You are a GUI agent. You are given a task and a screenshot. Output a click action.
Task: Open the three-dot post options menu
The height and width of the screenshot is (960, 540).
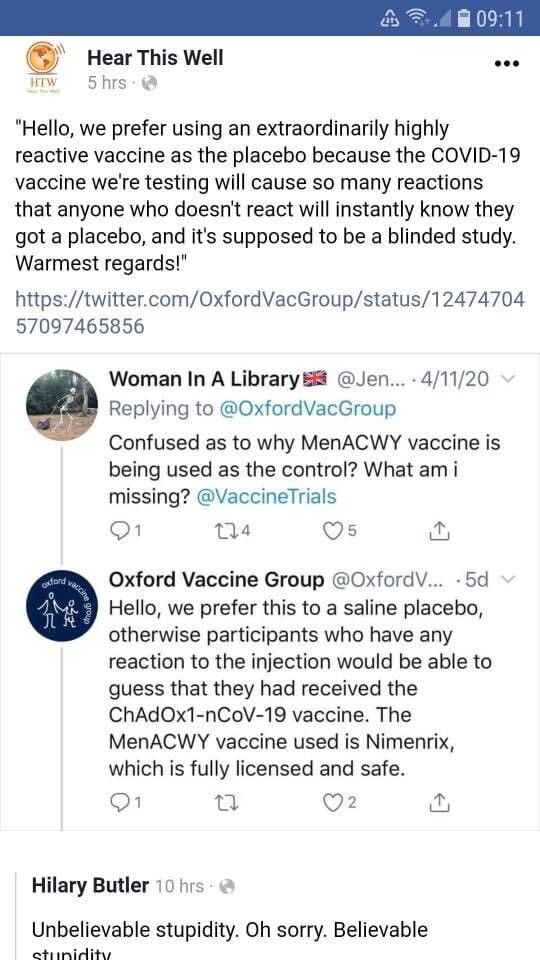(506, 63)
